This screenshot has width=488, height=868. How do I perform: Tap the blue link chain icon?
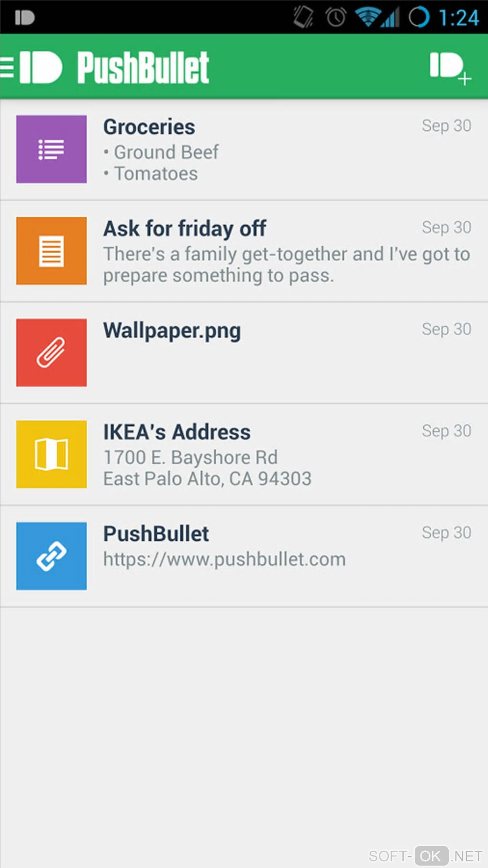point(52,556)
